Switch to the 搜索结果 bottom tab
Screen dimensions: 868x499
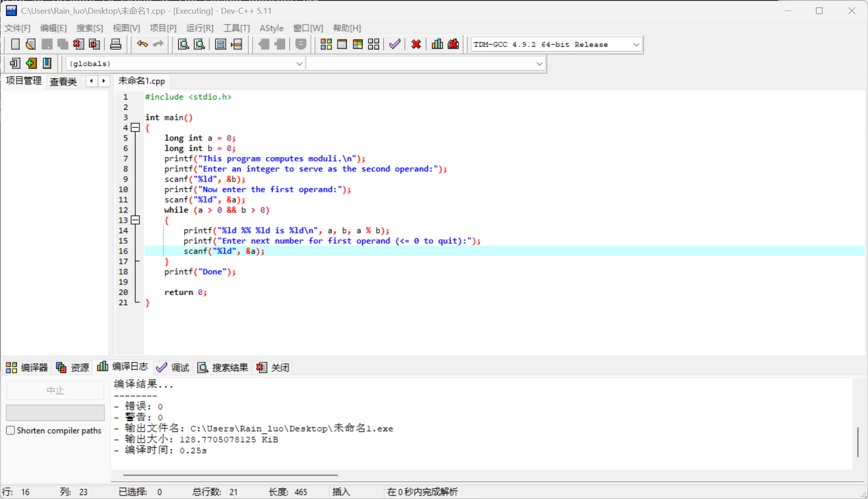tap(223, 367)
